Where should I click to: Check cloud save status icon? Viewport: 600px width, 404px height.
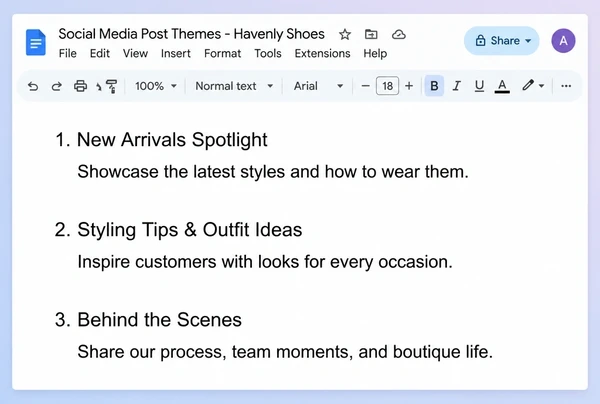[x=399, y=34]
